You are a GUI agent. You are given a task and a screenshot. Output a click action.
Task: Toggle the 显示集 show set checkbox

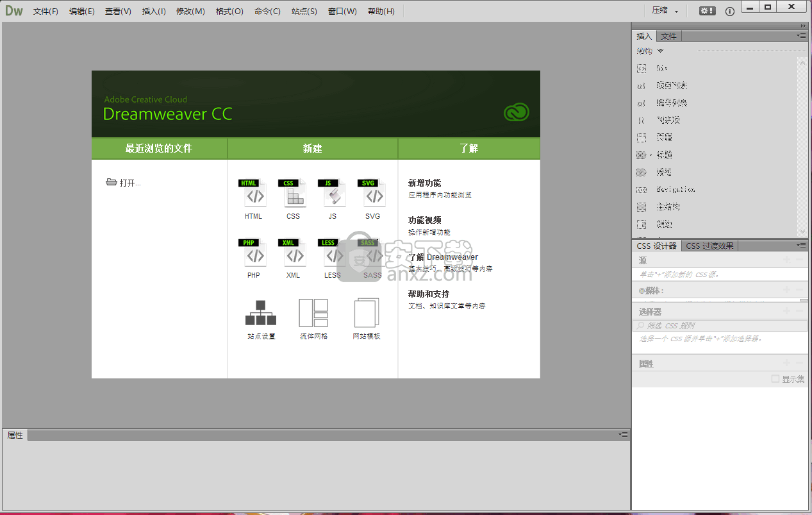pos(775,379)
